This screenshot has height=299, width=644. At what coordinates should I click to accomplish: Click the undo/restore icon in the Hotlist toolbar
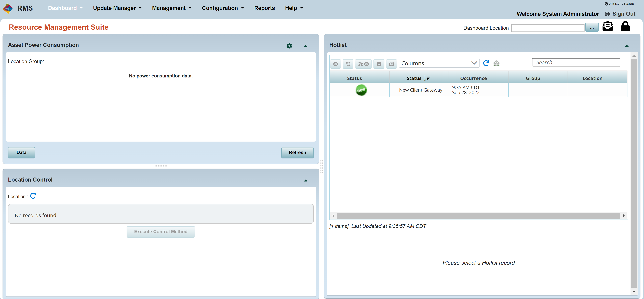348,64
